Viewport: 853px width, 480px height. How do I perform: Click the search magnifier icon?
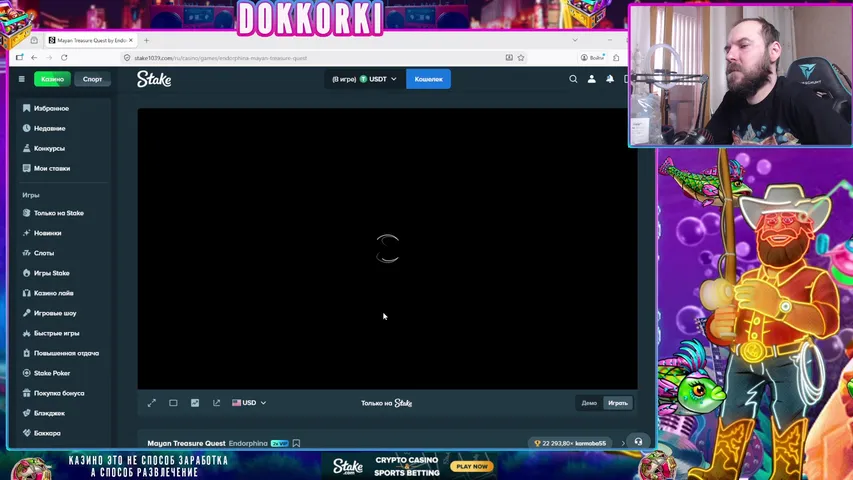click(x=573, y=79)
